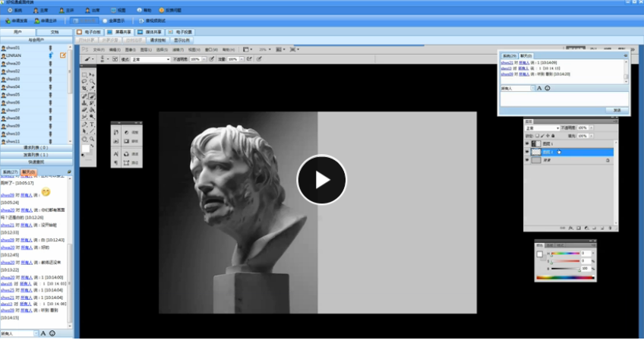Click the message input field in floating chat window
The width and height of the screenshot is (644, 356).
pyautogui.click(x=564, y=99)
